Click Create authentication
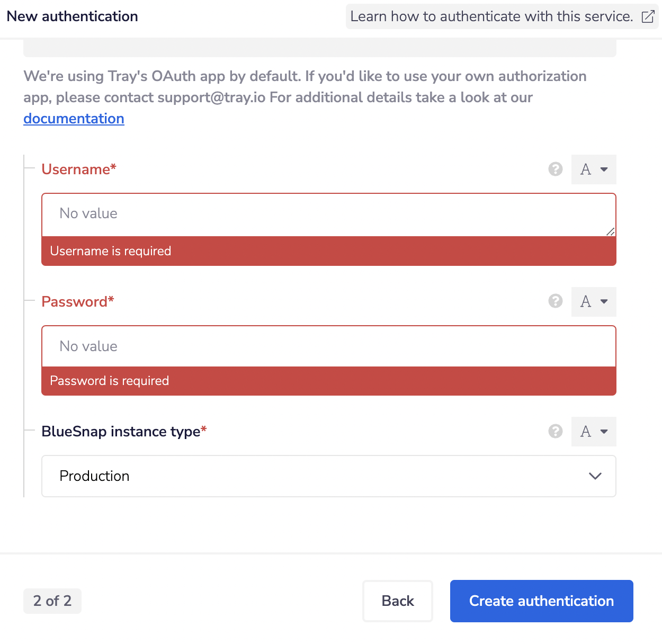 pyautogui.click(x=541, y=601)
